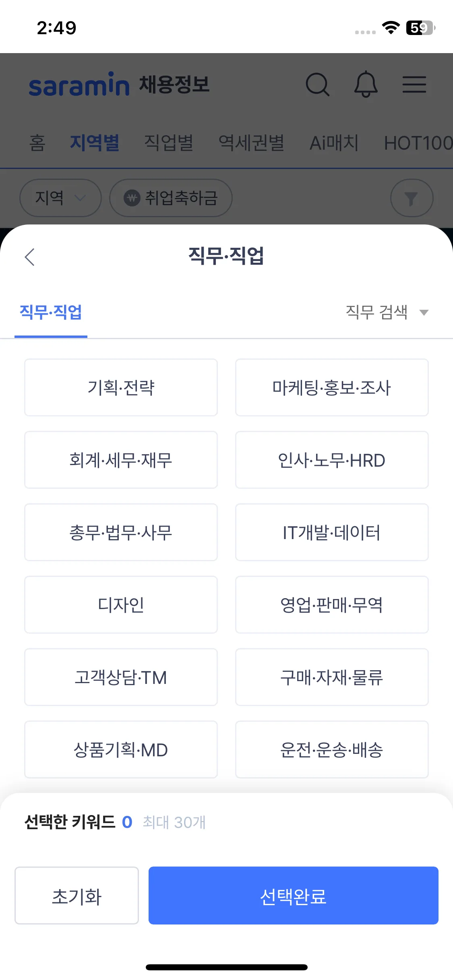Open the notifications bell

pos(366,84)
